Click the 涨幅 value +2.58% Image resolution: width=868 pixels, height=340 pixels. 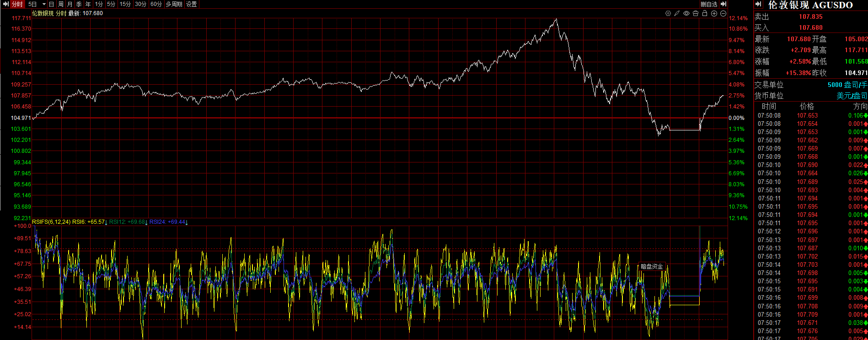tap(800, 61)
